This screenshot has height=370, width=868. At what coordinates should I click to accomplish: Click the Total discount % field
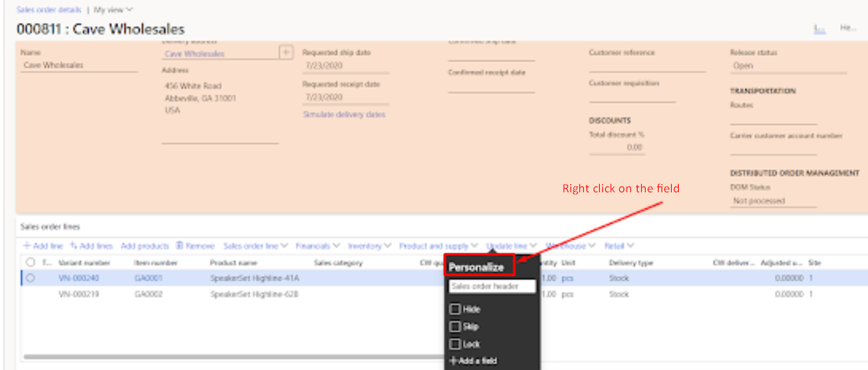click(x=617, y=147)
